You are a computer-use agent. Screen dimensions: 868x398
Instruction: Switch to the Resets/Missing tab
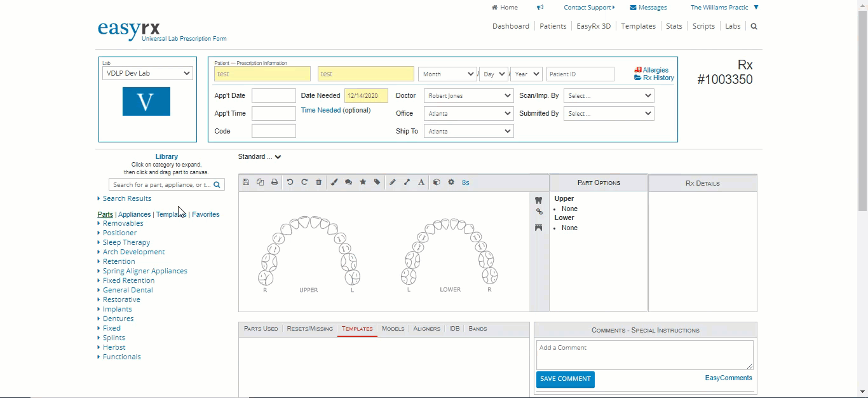pyautogui.click(x=309, y=329)
